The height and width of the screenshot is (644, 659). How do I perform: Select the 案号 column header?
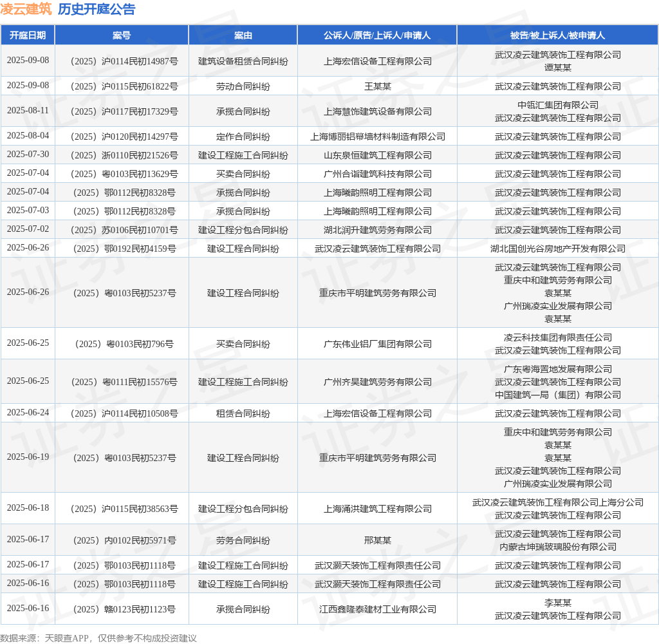[122, 35]
